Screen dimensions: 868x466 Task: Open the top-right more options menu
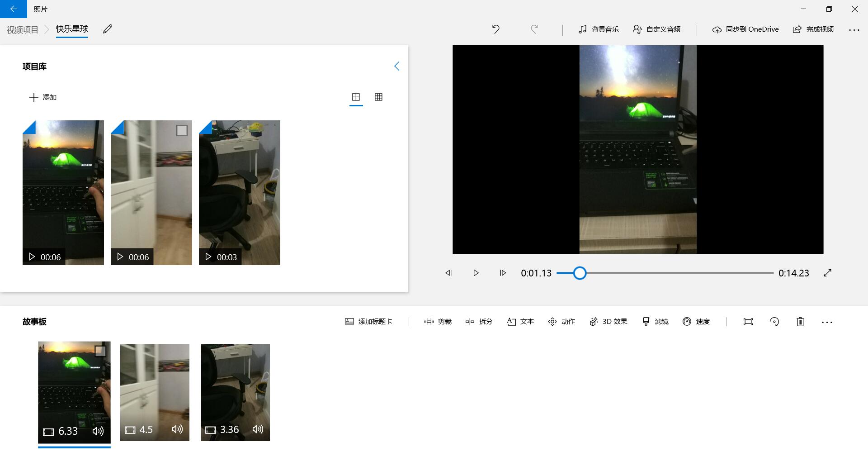[854, 30]
